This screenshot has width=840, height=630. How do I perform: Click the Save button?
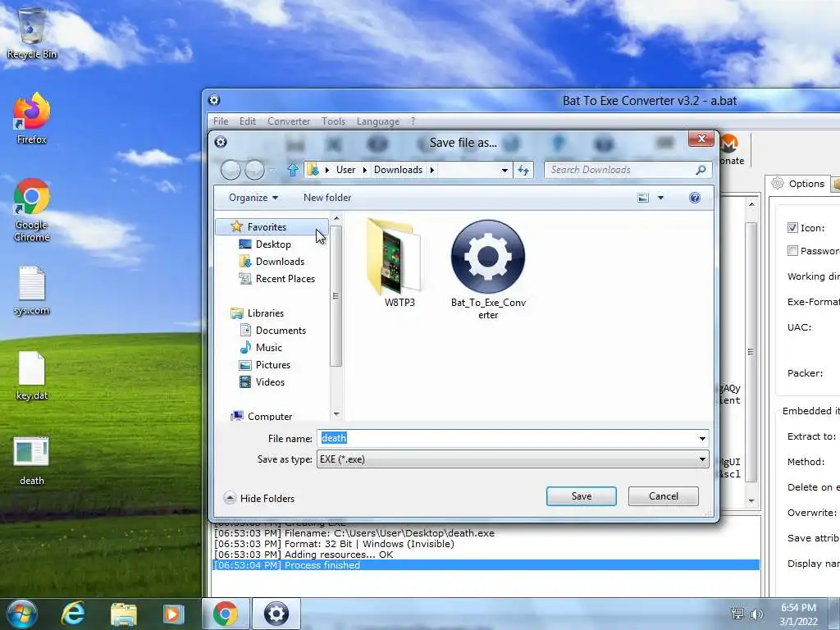582,496
